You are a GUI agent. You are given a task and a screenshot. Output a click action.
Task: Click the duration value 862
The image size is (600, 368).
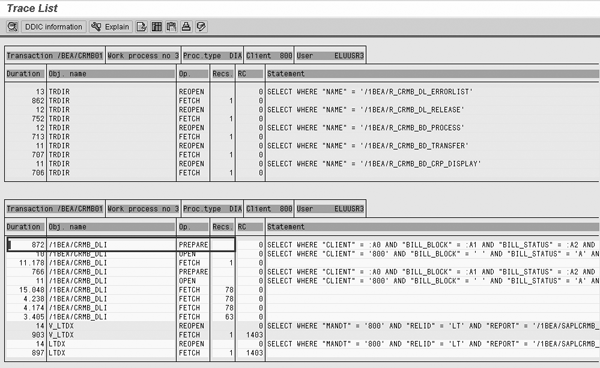pos(38,101)
